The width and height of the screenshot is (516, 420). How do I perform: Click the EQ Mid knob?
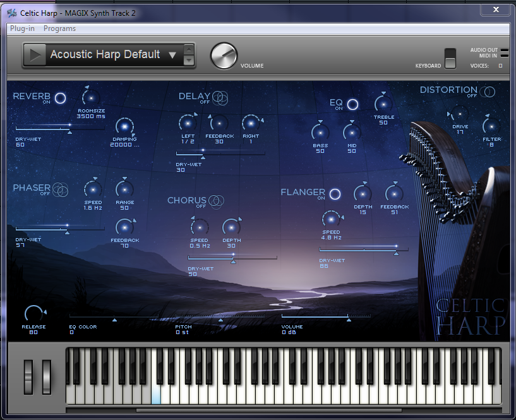352,133
